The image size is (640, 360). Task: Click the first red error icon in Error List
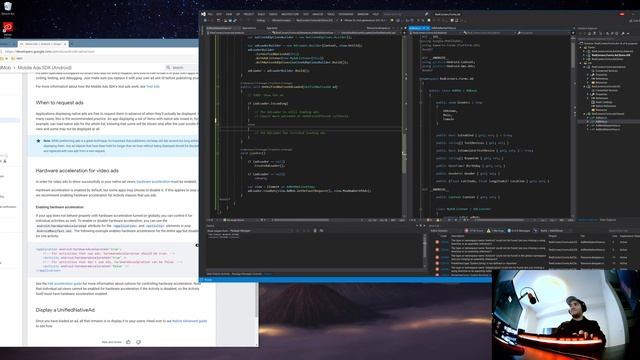coord(437,242)
